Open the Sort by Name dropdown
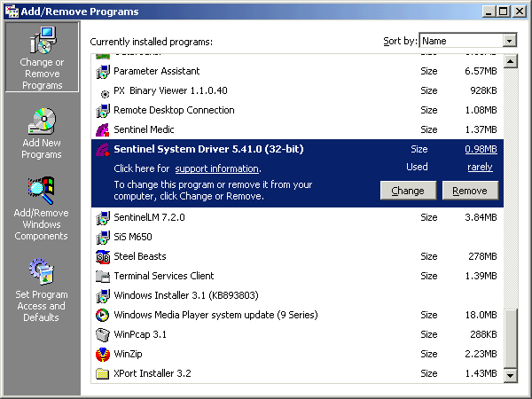Image resolution: width=532 pixels, height=399 pixels. [x=509, y=41]
